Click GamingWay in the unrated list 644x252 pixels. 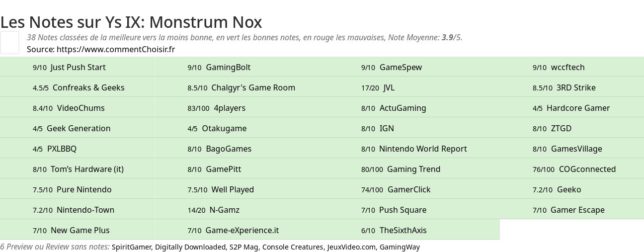click(x=400, y=247)
